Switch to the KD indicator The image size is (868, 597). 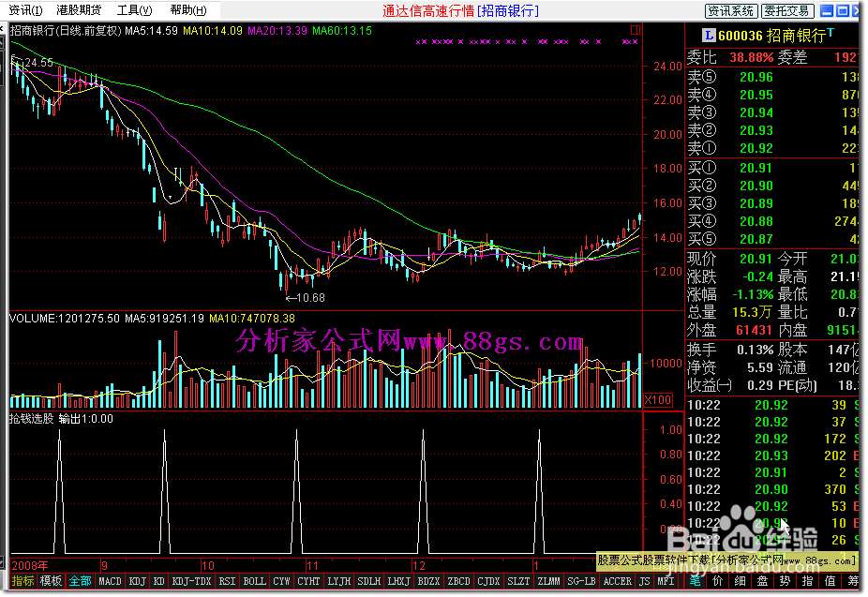[158, 581]
